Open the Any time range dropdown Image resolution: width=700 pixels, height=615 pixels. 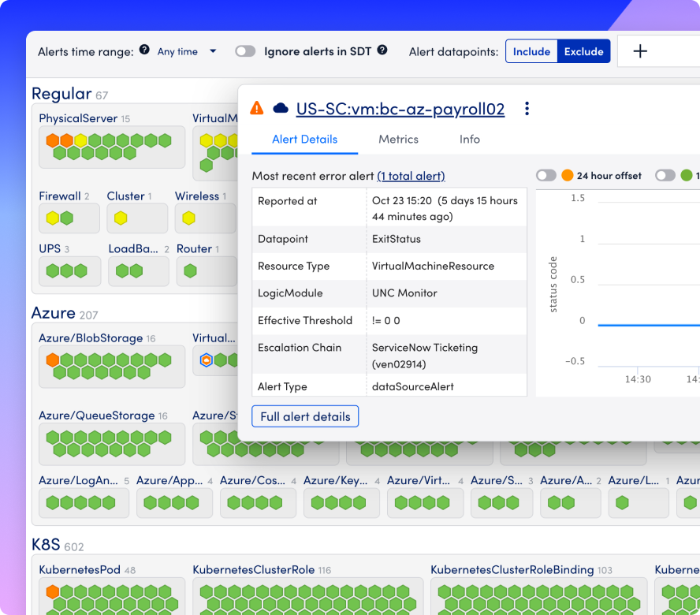click(187, 52)
